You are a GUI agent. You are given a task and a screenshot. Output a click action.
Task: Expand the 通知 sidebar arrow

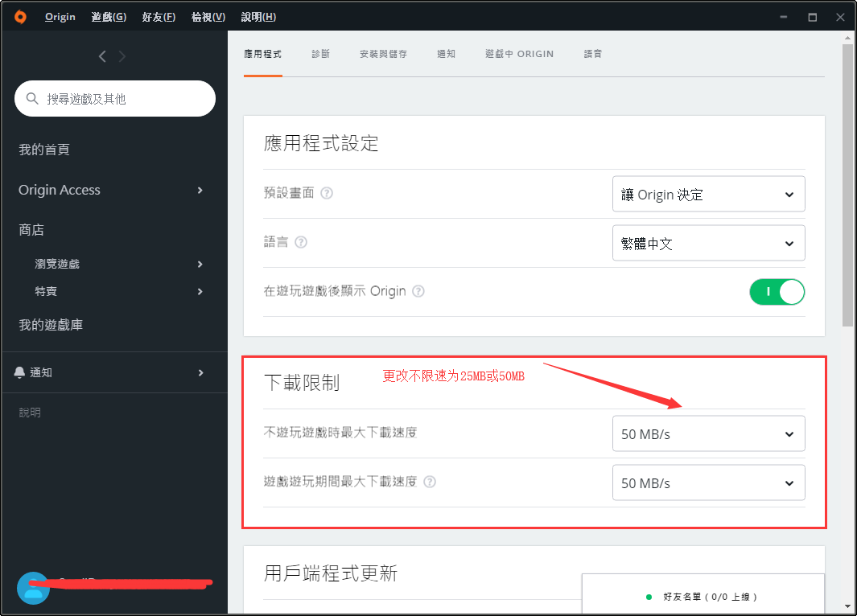click(200, 372)
